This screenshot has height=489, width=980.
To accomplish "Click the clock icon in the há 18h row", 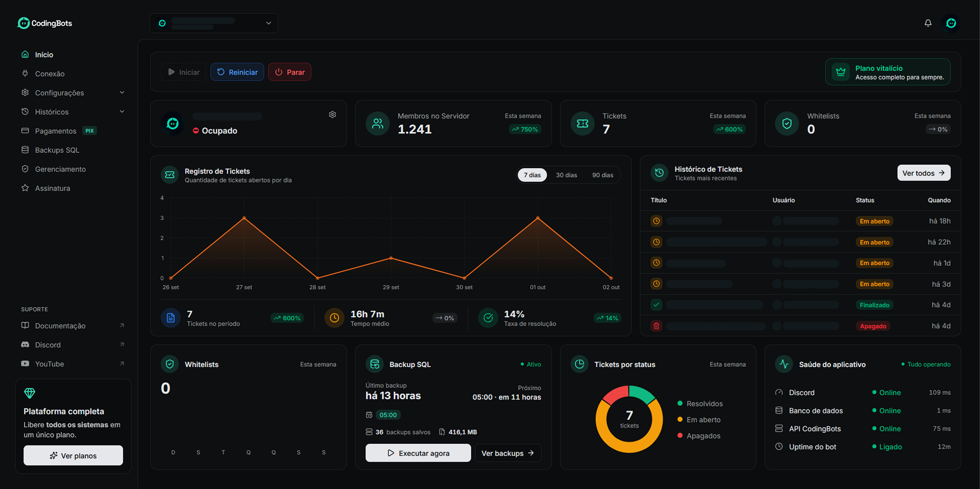I will 656,221.
